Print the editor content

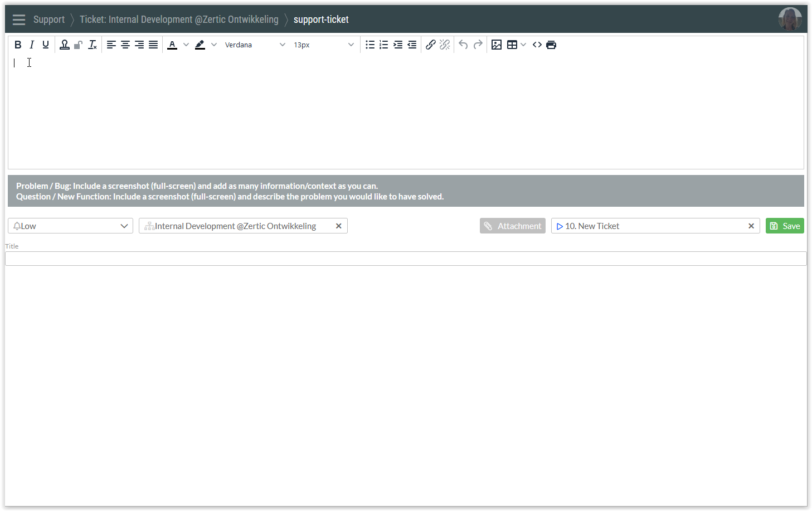tap(551, 45)
